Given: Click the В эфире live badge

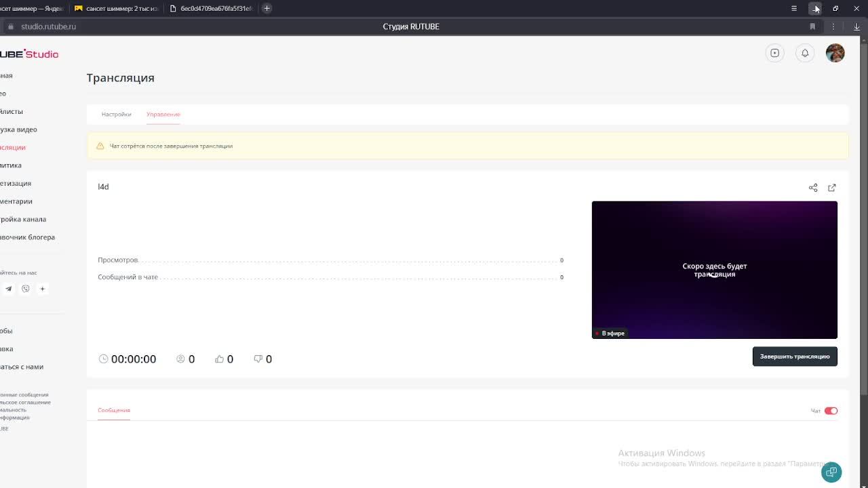Looking at the screenshot, I should [610, 333].
